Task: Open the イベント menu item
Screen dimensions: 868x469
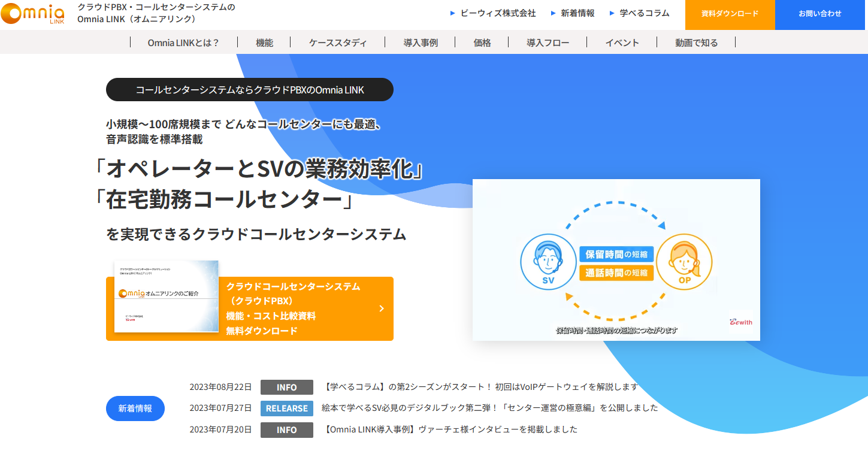Action: (x=622, y=43)
